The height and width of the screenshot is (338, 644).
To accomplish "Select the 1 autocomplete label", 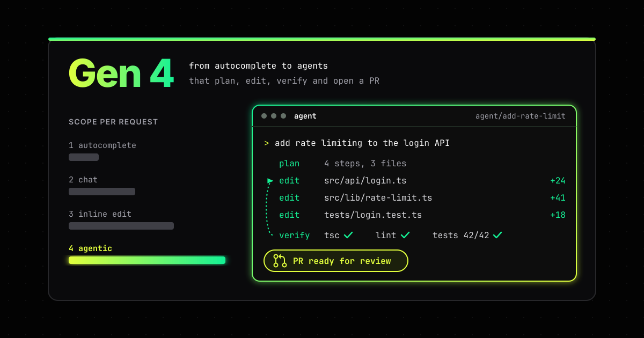I will coord(103,145).
